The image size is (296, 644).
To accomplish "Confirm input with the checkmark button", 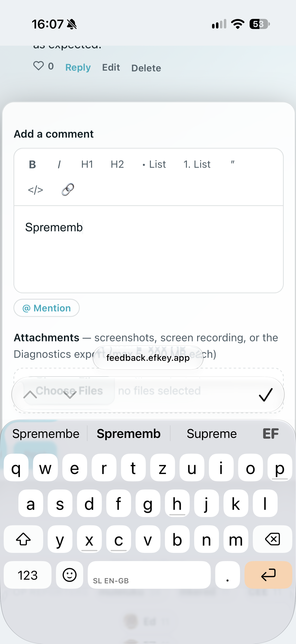I will (x=266, y=395).
